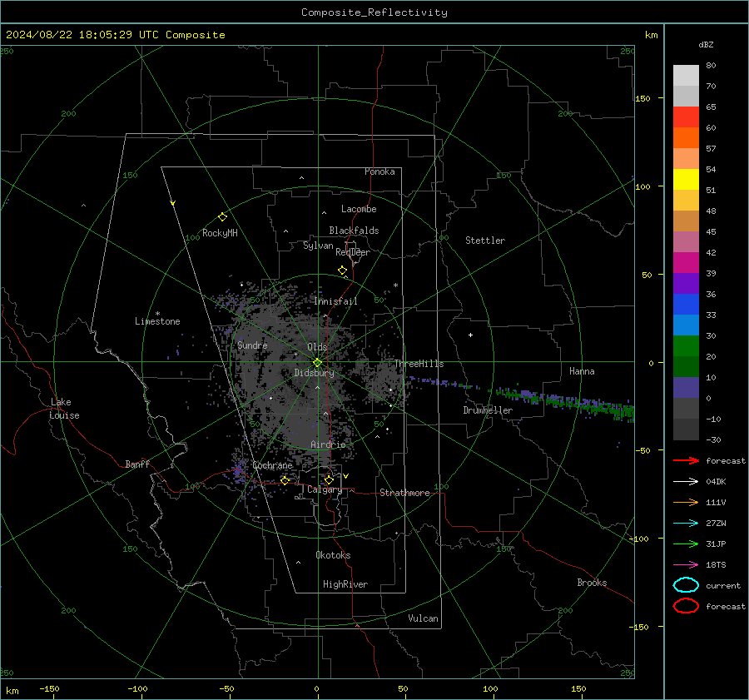
Task: Click the Composite_Reflectivity title
Action: click(x=374, y=12)
